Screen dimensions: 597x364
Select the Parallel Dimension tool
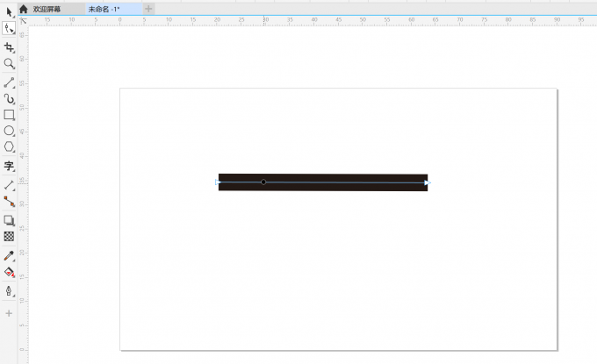pos(9,185)
